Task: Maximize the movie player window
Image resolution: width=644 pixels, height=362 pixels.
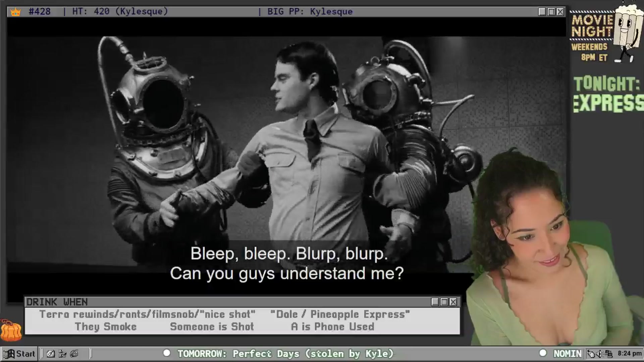Action: click(551, 12)
